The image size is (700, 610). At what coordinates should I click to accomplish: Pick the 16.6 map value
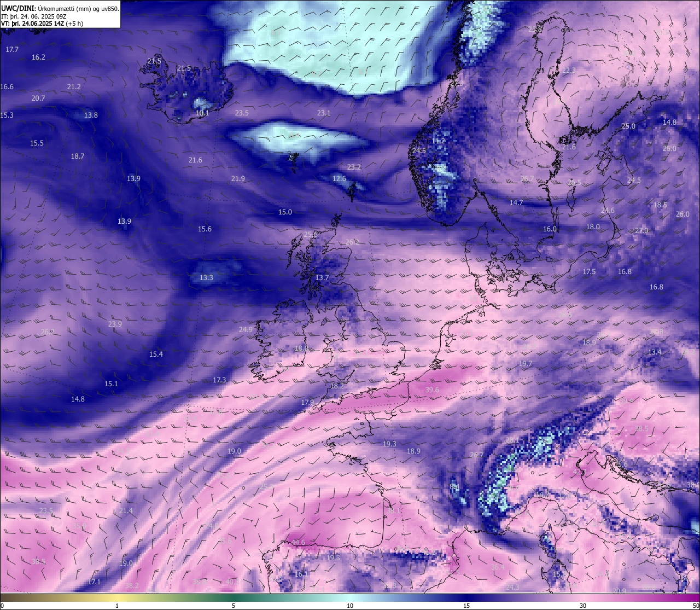point(7,87)
